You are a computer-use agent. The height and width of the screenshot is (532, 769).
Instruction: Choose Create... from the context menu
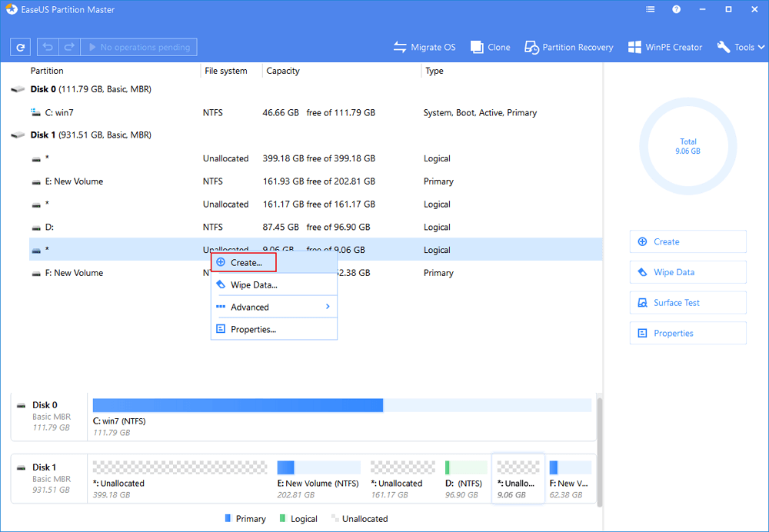pos(244,262)
